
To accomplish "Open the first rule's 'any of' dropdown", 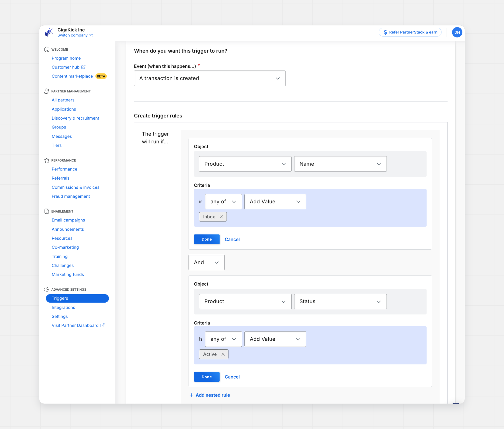I will (x=223, y=202).
